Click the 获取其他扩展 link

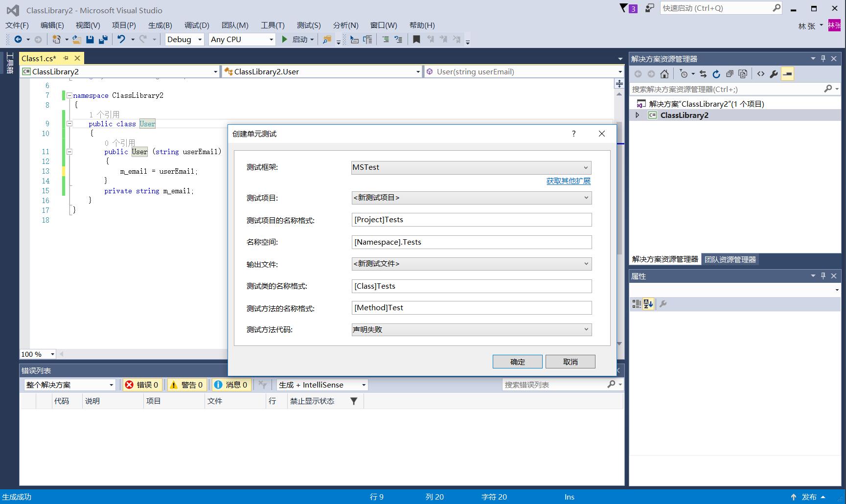[568, 181]
